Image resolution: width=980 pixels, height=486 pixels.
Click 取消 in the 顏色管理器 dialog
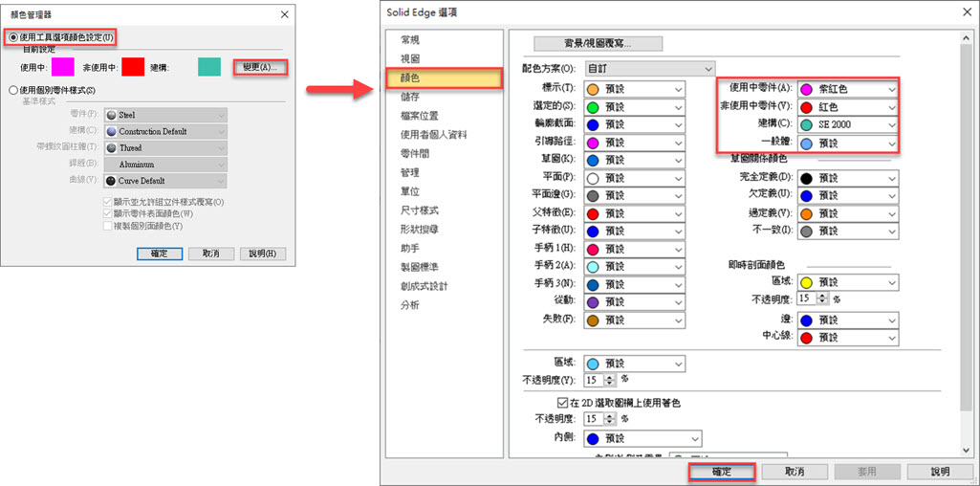[x=210, y=254]
